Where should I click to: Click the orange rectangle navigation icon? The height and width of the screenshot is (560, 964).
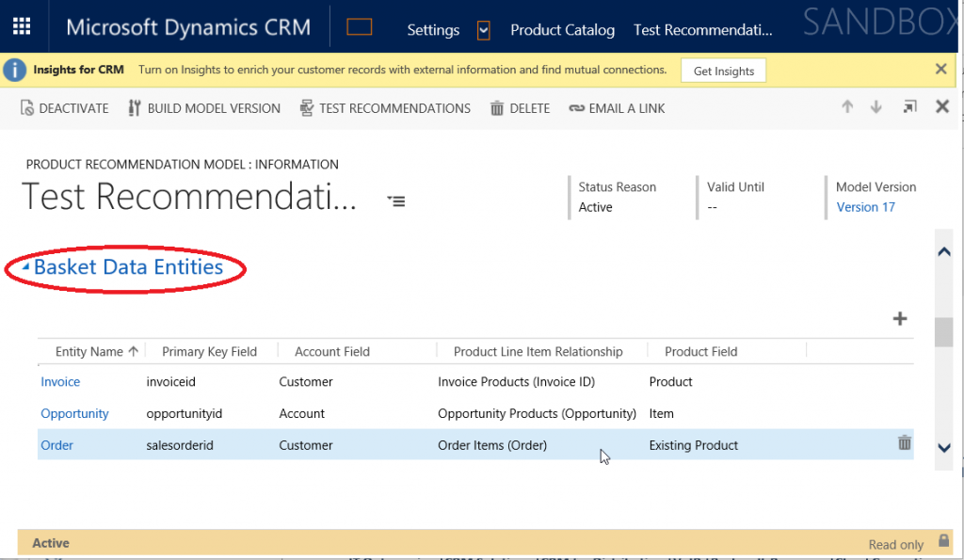(x=359, y=27)
